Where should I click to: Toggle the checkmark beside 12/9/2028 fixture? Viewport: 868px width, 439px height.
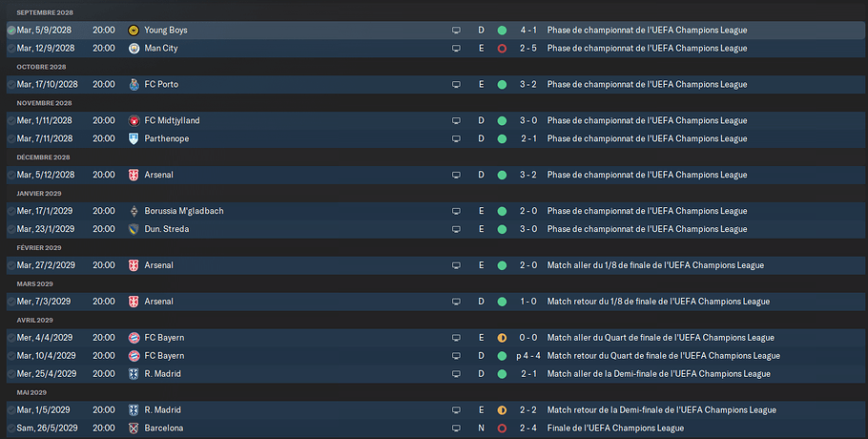tap(11, 49)
